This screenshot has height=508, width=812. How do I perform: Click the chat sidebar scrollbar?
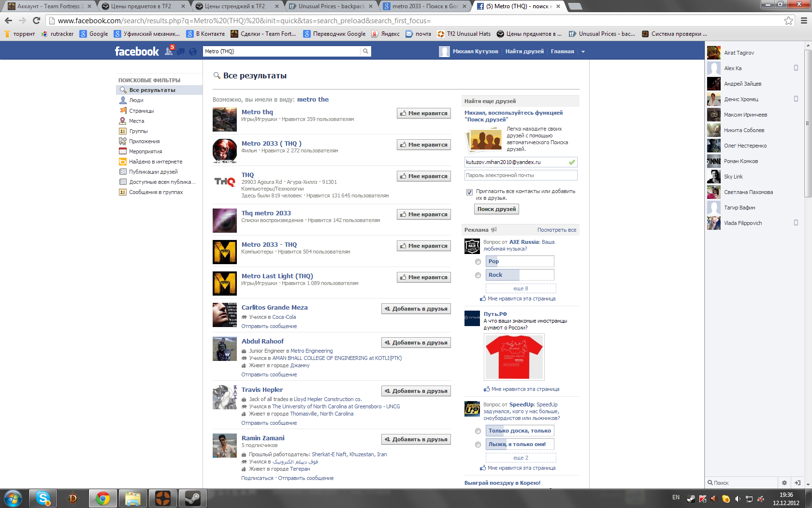(808, 123)
